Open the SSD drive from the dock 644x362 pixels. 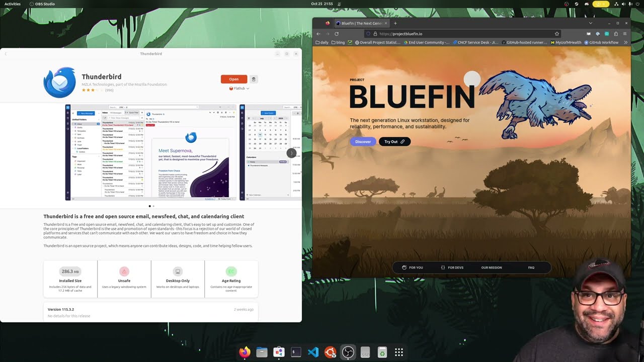(365, 352)
